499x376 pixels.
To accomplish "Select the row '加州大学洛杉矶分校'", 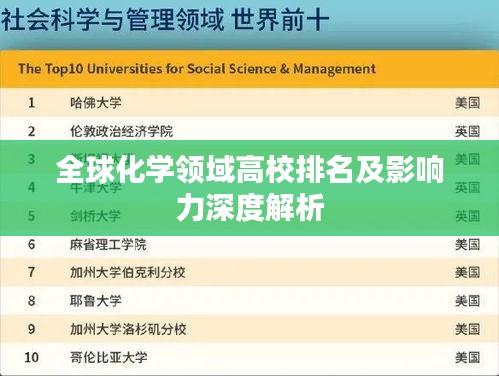I will 249,329.
